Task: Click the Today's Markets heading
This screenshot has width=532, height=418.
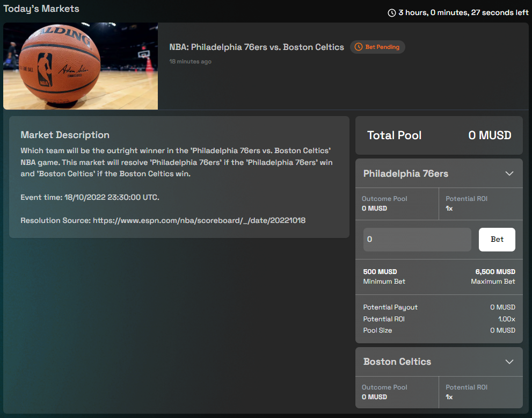Action: coord(41,9)
